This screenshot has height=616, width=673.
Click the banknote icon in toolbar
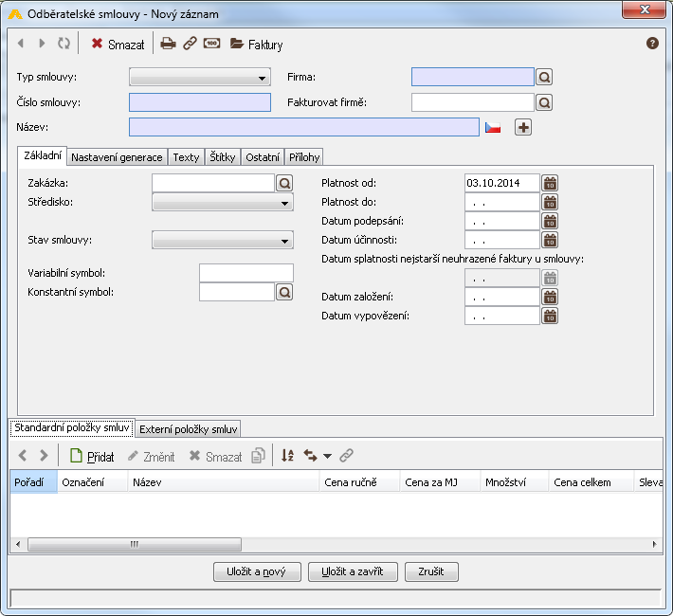(211, 44)
